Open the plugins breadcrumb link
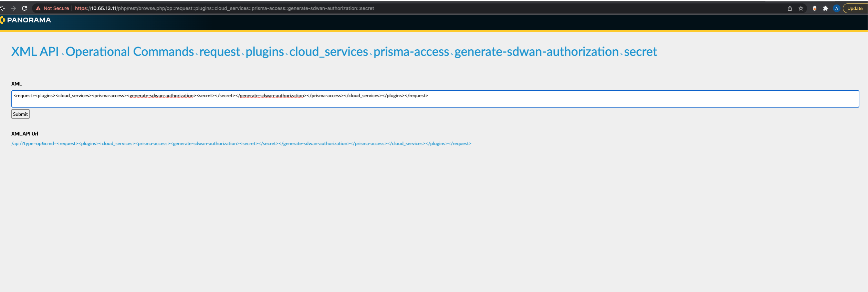Screen dimensions: 868x292 tap(264, 52)
